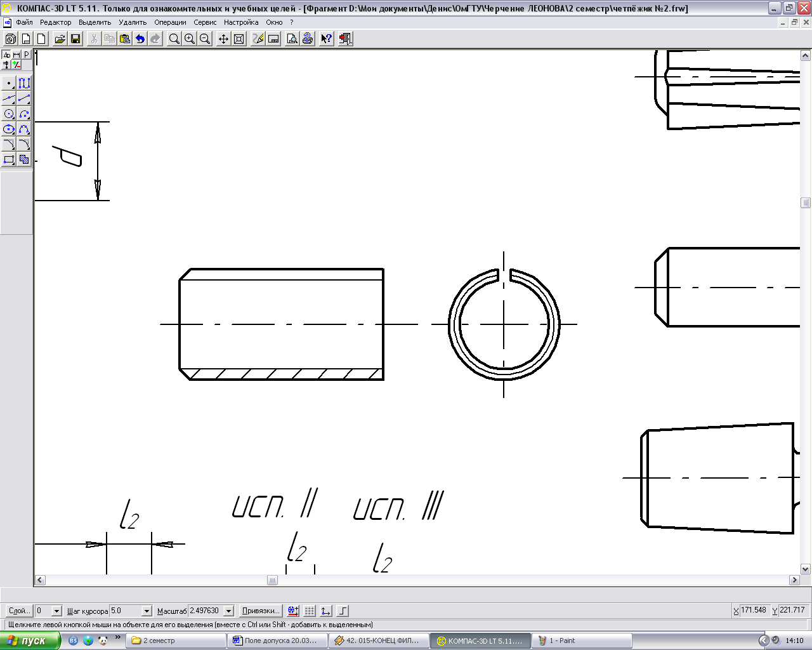Open the Операции menu
Viewport: 812px width, 650px height.
click(x=170, y=22)
